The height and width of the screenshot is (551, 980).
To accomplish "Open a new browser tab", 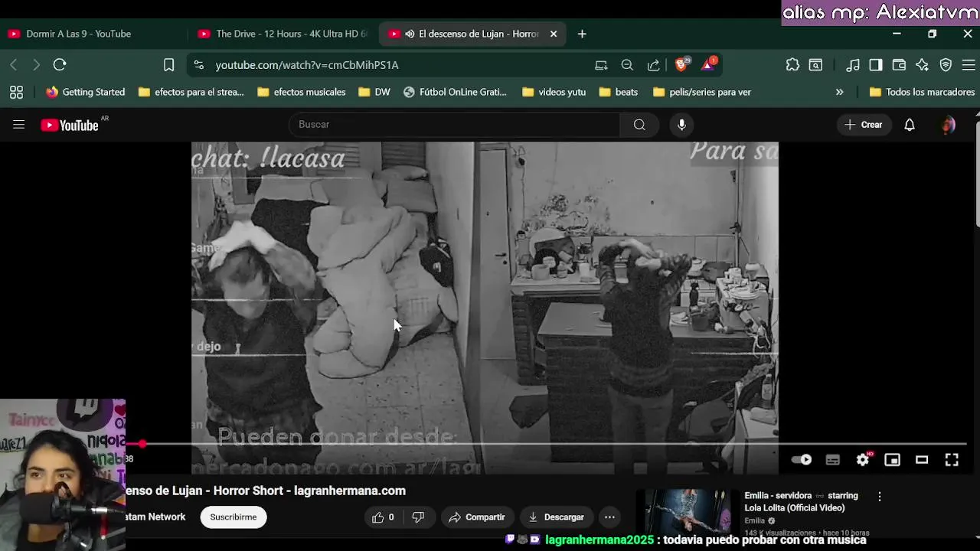I will [x=582, y=34].
